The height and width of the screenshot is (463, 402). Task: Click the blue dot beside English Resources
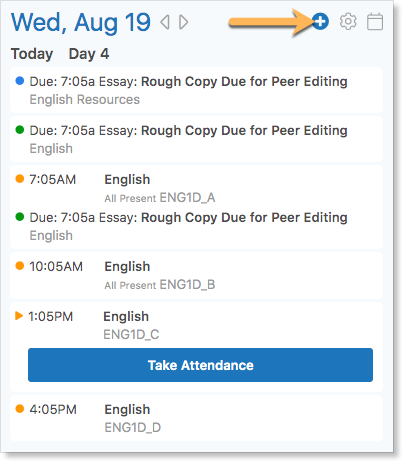tap(20, 81)
